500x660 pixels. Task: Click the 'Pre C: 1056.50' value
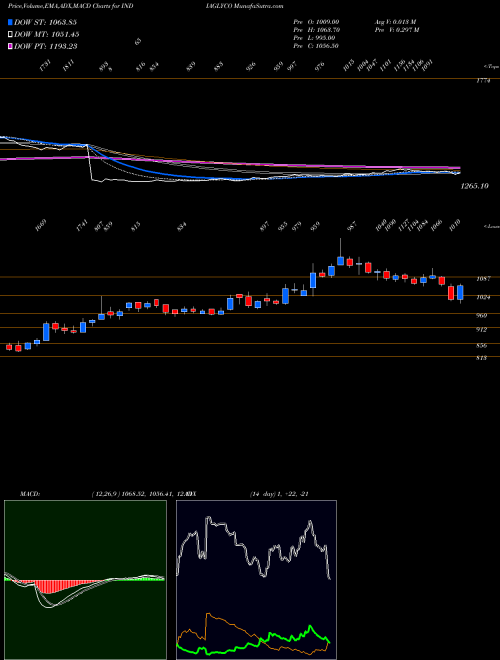[x=316, y=46]
